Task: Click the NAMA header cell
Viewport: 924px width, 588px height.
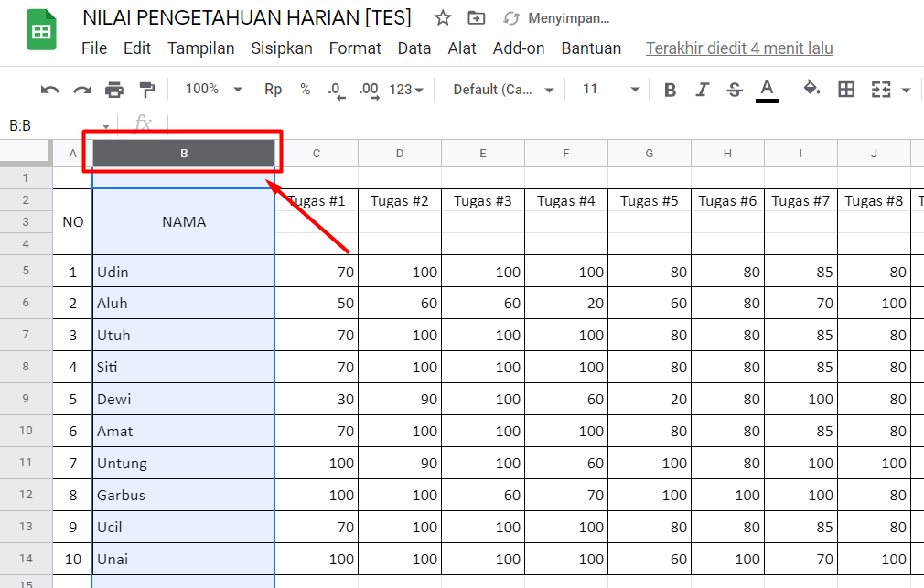Action: tap(184, 222)
